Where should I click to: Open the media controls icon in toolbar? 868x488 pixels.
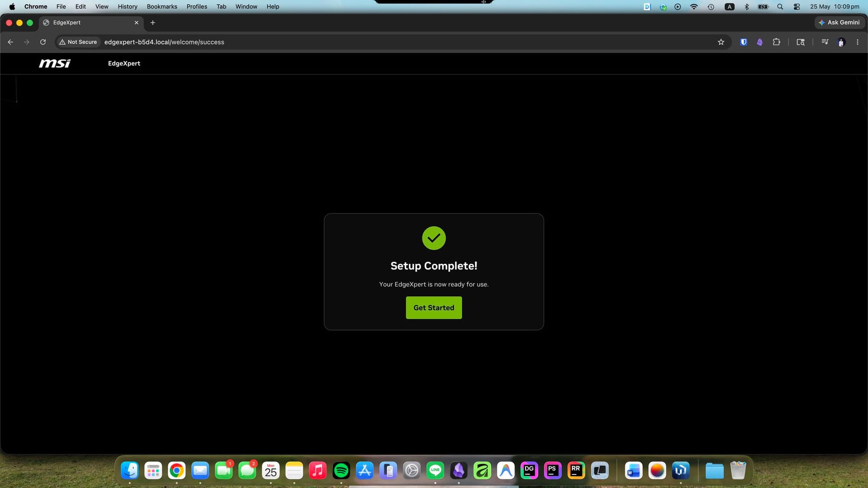point(825,42)
